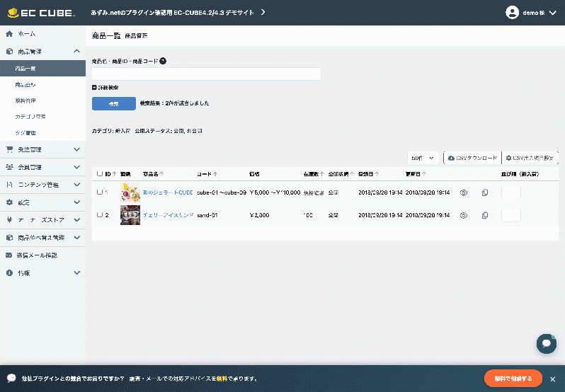Click sort order field for product ID 1

point(511,192)
